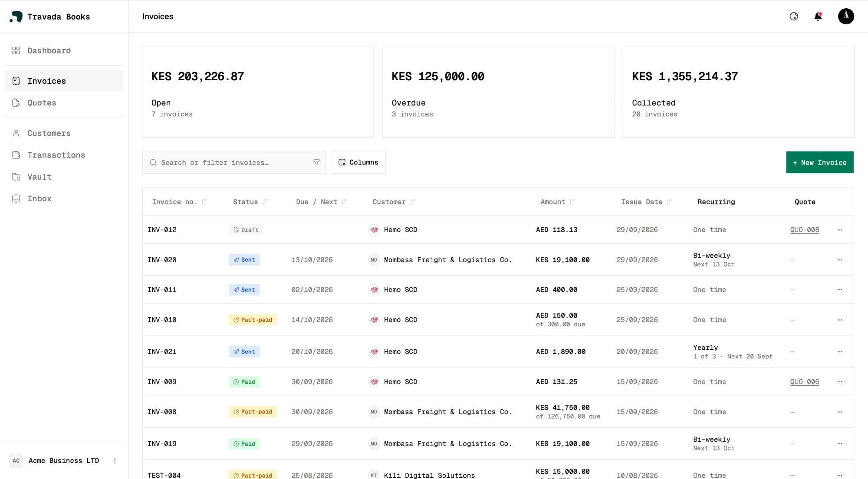
Task: Open Customers in sidebar
Action: (x=64, y=133)
